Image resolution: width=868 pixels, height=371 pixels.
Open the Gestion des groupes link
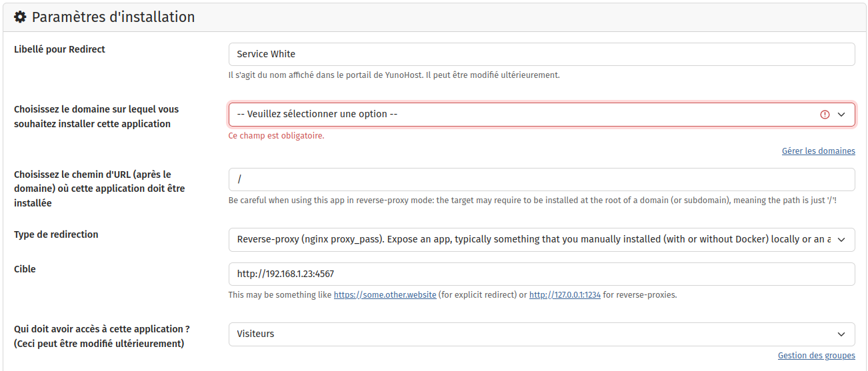point(816,356)
